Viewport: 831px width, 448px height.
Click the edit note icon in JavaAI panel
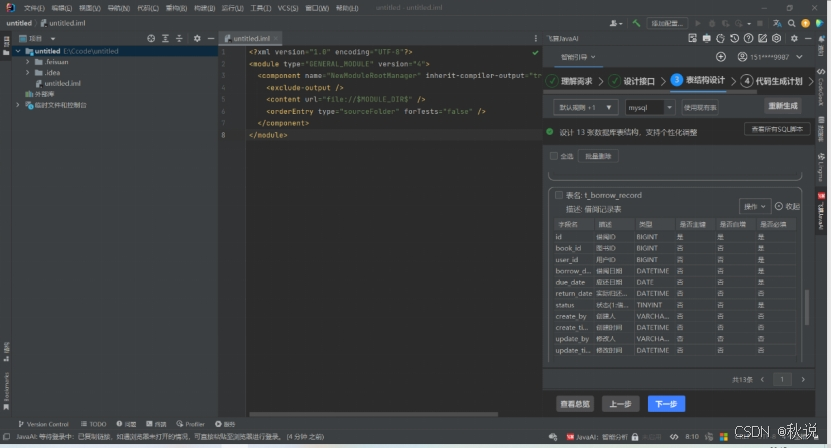pyautogui.click(x=762, y=38)
